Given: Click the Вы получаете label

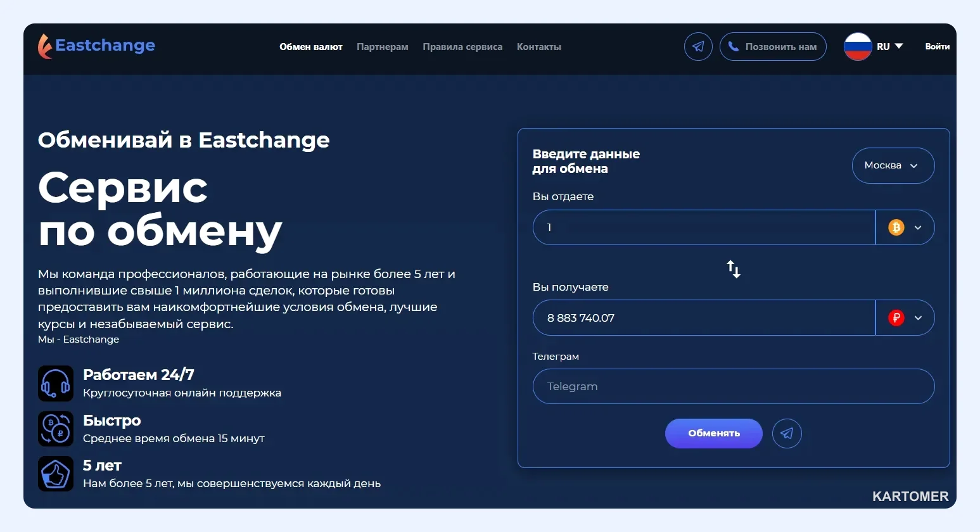Looking at the screenshot, I should coord(571,287).
